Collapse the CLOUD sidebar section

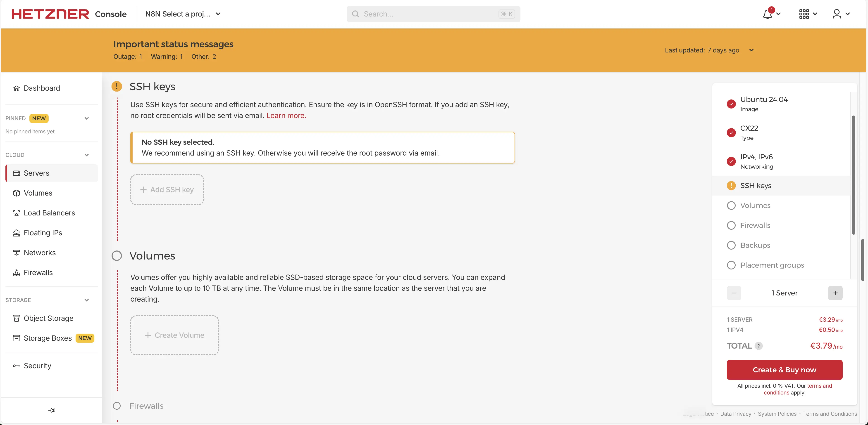point(87,155)
